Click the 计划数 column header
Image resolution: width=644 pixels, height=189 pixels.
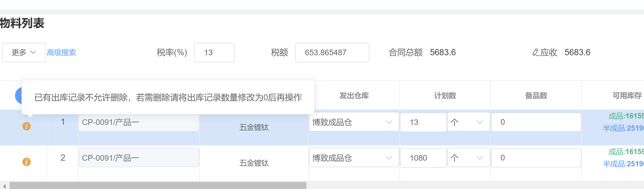pyautogui.click(x=445, y=95)
